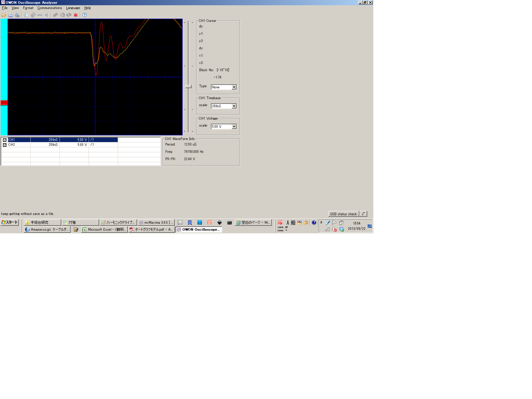Launch the R application taskbar icon
This screenshot has height=399, width=532.
tap(190, 223)
